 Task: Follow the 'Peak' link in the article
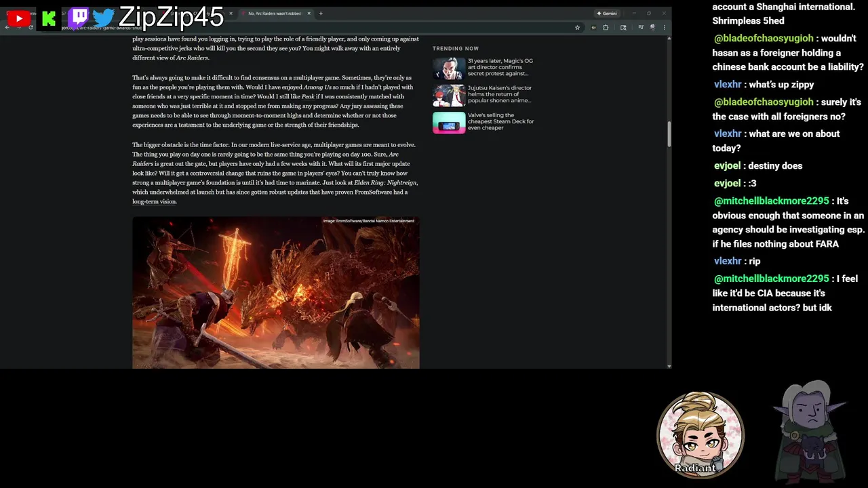click(308, 97)
